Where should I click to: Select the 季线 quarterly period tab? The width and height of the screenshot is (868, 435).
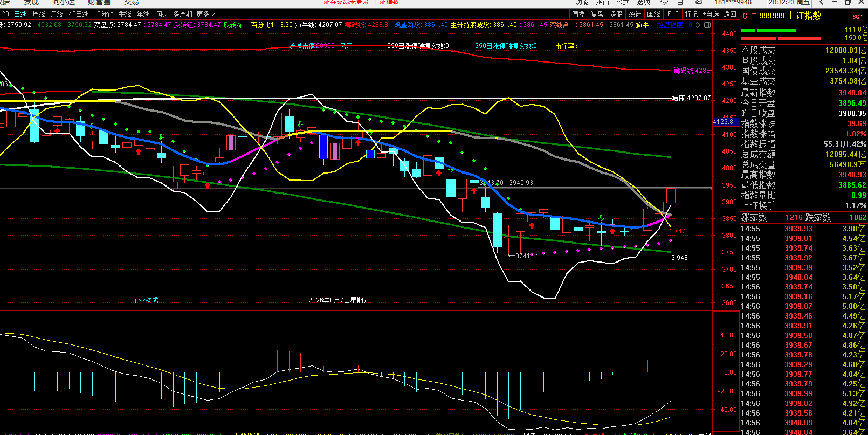[x=125, y=14]
